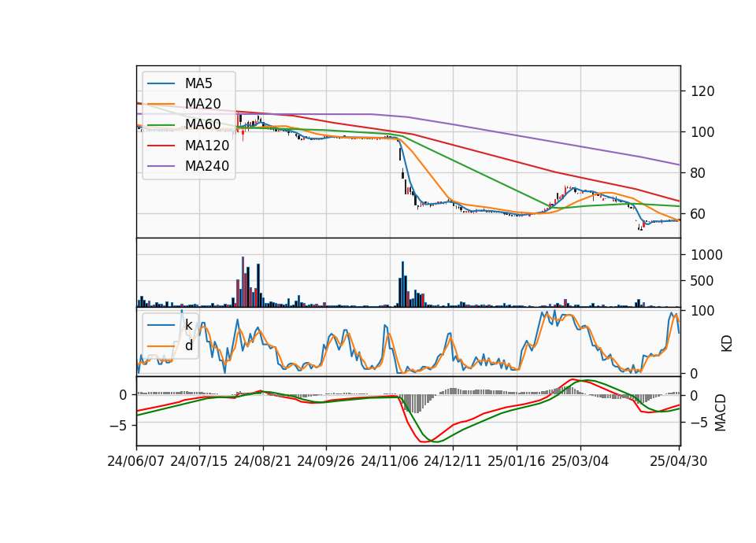Click the 'd' legend label in KD panel

tap(189, 345)
